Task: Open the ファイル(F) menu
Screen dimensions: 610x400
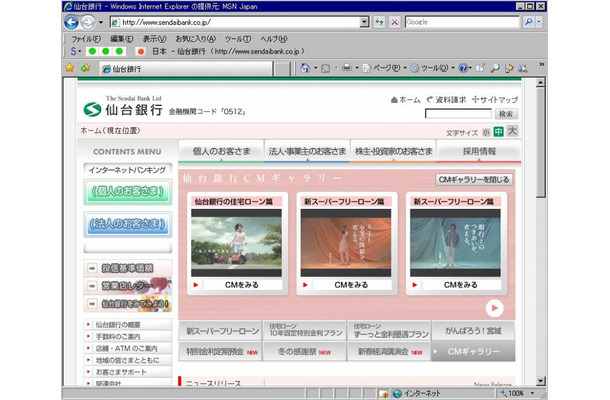Action: point(86,39)
